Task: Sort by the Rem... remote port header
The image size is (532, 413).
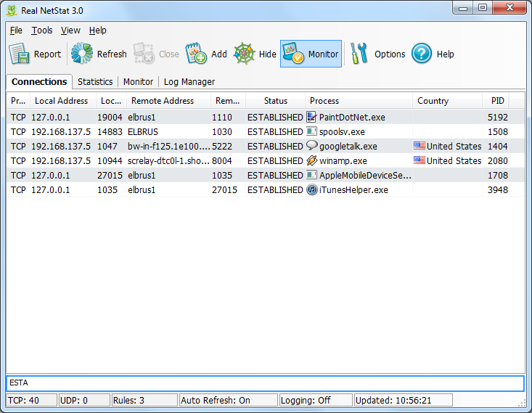Action: pos(228,101)
